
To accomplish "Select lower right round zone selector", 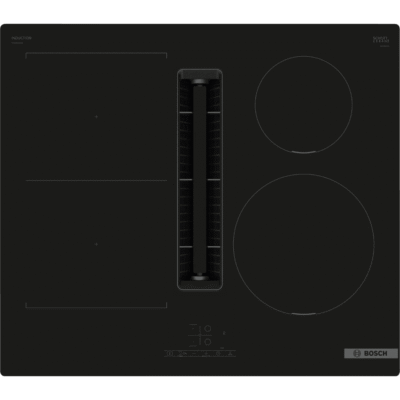I will coord(208,342).
